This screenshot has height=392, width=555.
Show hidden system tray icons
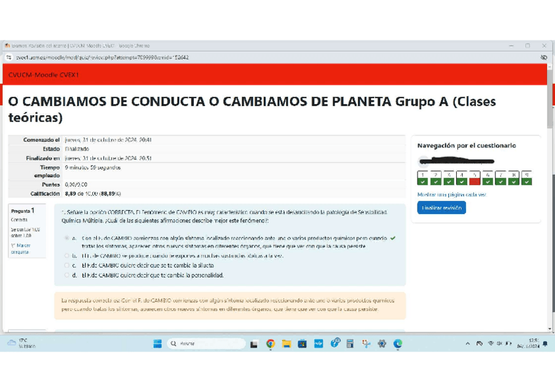click(467, 344)
